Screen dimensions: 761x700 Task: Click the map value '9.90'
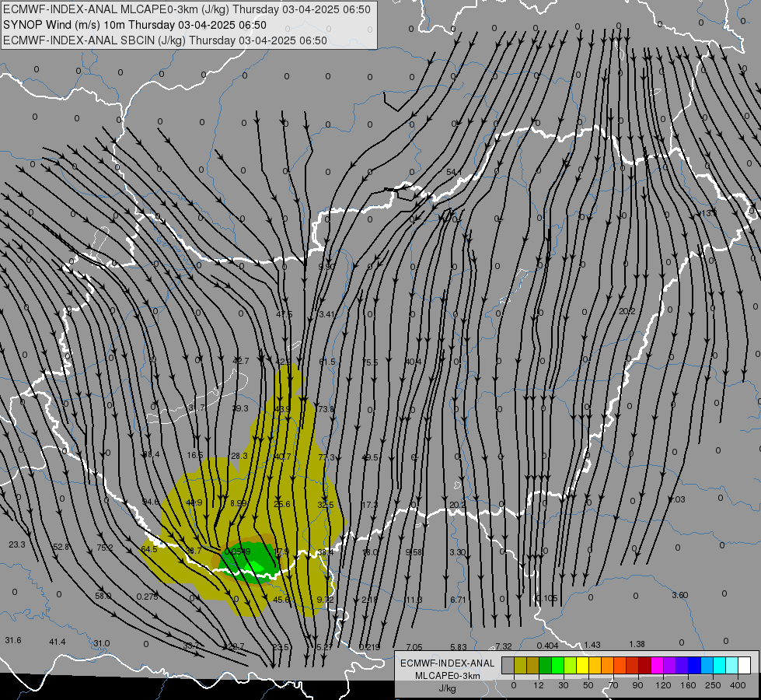(x=326, y=267)
